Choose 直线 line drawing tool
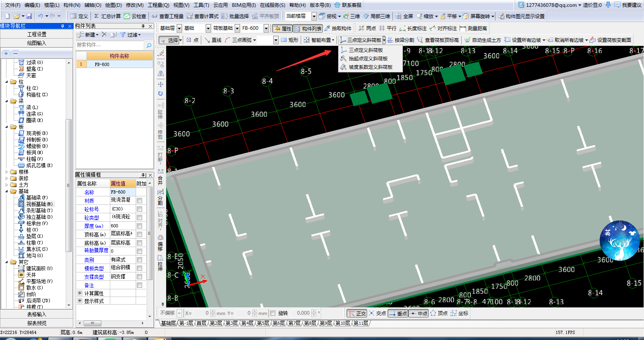Viewport: 644px width, 340px height. pyautogui.click(x=213, y=40)
